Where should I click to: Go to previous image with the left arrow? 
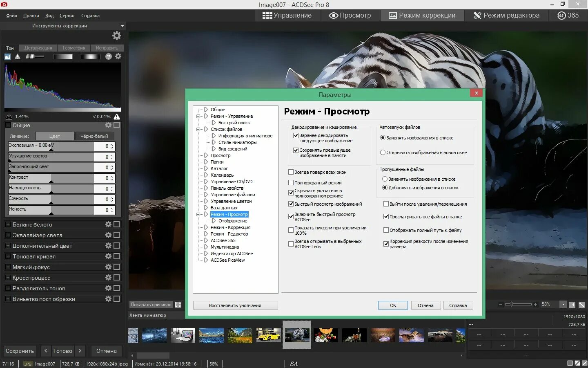point(45,350)
